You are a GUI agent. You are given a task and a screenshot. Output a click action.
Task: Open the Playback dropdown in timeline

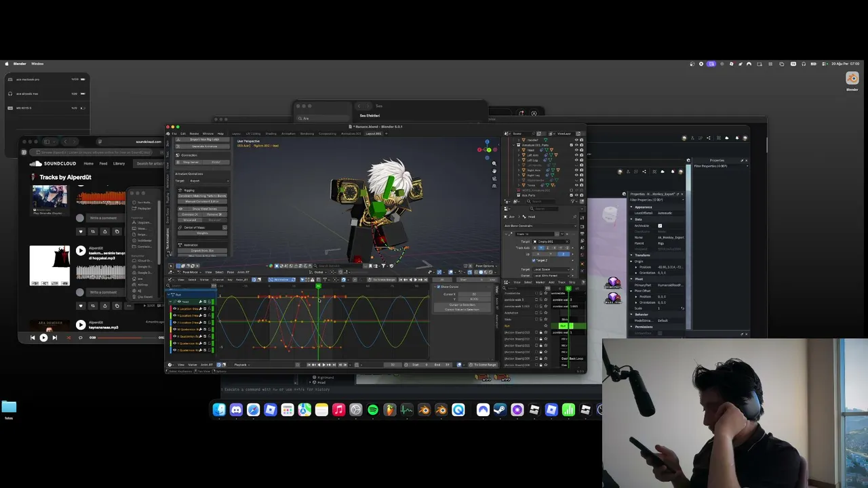pyautogui.click(x=241, y=365)
